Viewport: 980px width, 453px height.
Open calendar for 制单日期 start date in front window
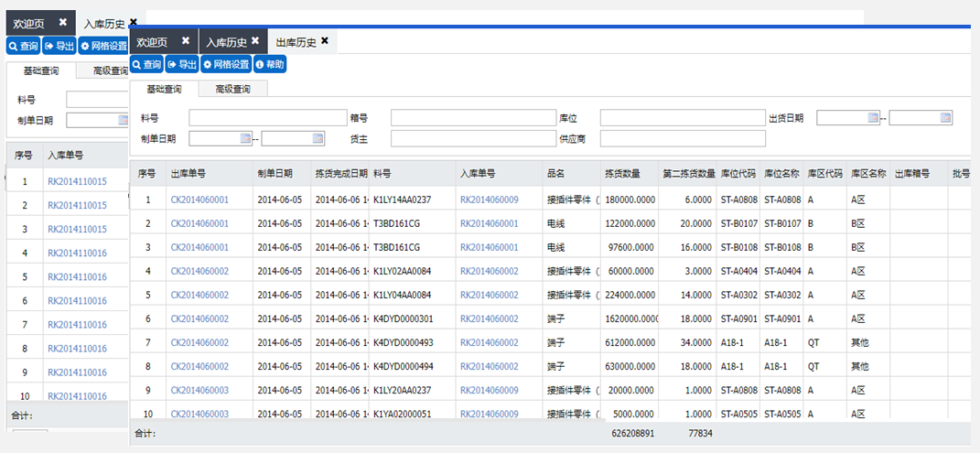pos(245,138)
